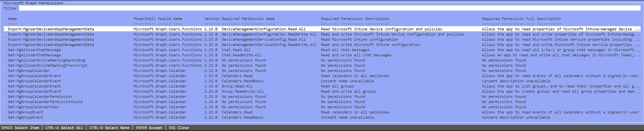Click Calendars.Read in the Get-MgGroupCalendarEvent row
This screenshot has width=644, height=131.
237,76
